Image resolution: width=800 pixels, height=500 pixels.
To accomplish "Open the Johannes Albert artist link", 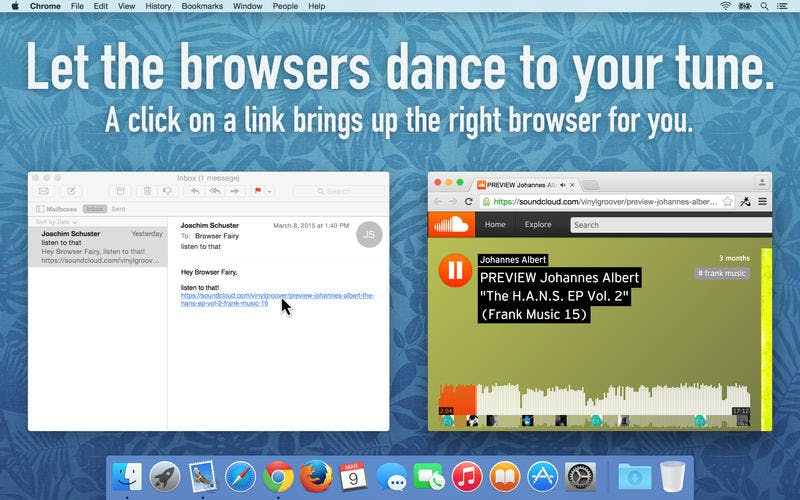I will click(513, 260).
